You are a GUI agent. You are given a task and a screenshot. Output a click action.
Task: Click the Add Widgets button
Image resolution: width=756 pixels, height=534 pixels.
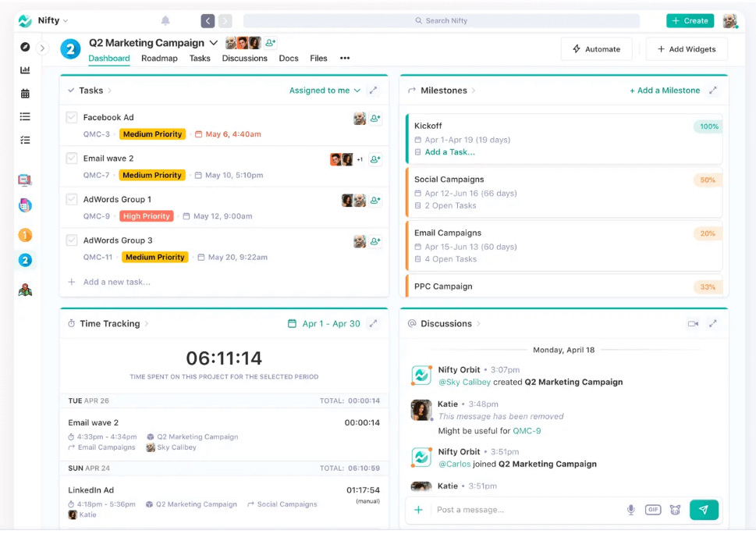(687, 49)
